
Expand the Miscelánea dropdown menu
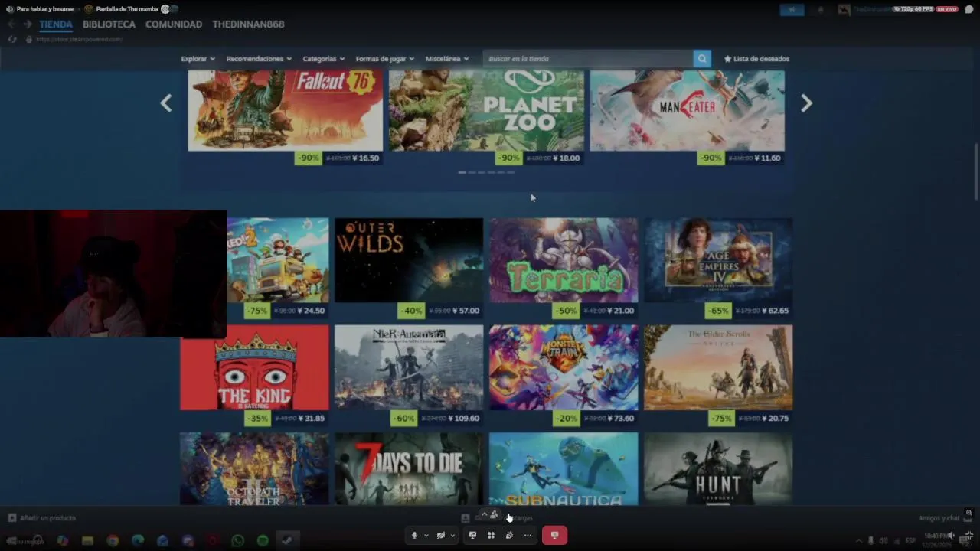click(447, 59)
